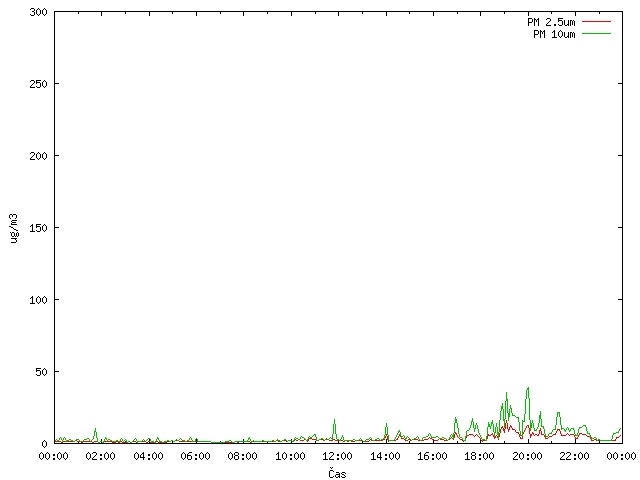This screenshot has width=640, height=480.
Task: Click the 150 y-axis tick label
Action: 38,228
